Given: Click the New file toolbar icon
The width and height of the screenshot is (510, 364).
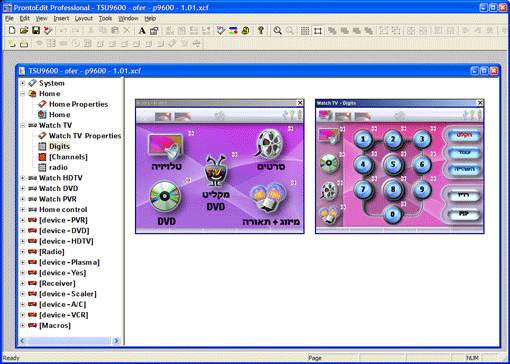Looking at the screenshot, I should tap(12, 31).
